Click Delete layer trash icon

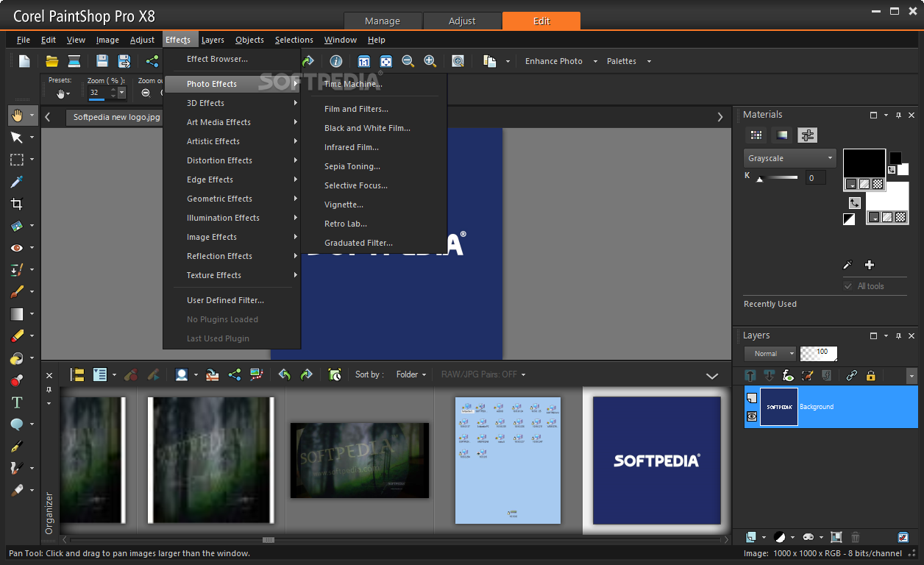click(x=856, y=537)
